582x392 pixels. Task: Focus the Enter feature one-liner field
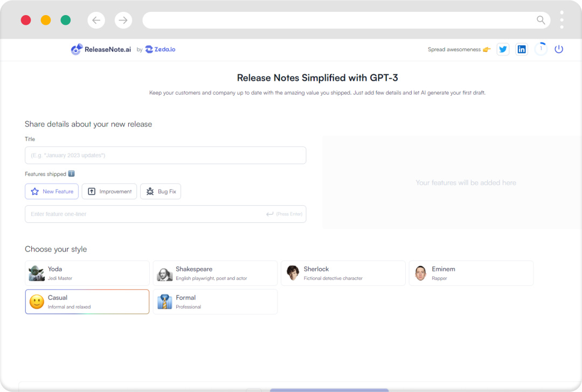[165, 214]
